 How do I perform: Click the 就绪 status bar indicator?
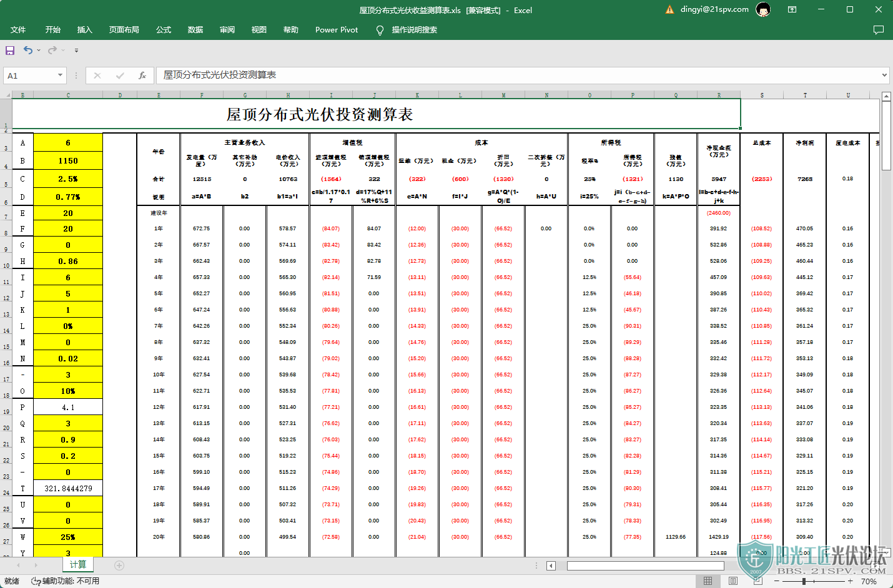click(12, 581)
